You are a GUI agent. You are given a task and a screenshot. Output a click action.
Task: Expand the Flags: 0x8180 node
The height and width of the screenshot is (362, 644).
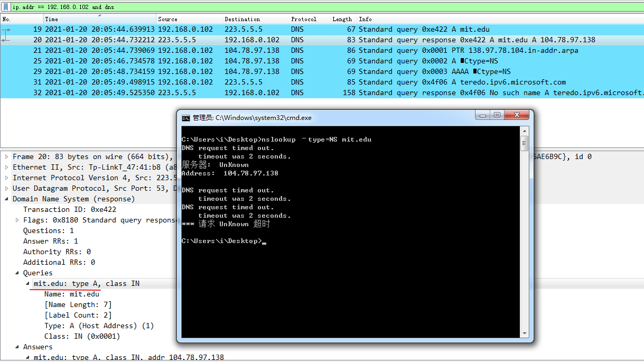coord(17,220)
